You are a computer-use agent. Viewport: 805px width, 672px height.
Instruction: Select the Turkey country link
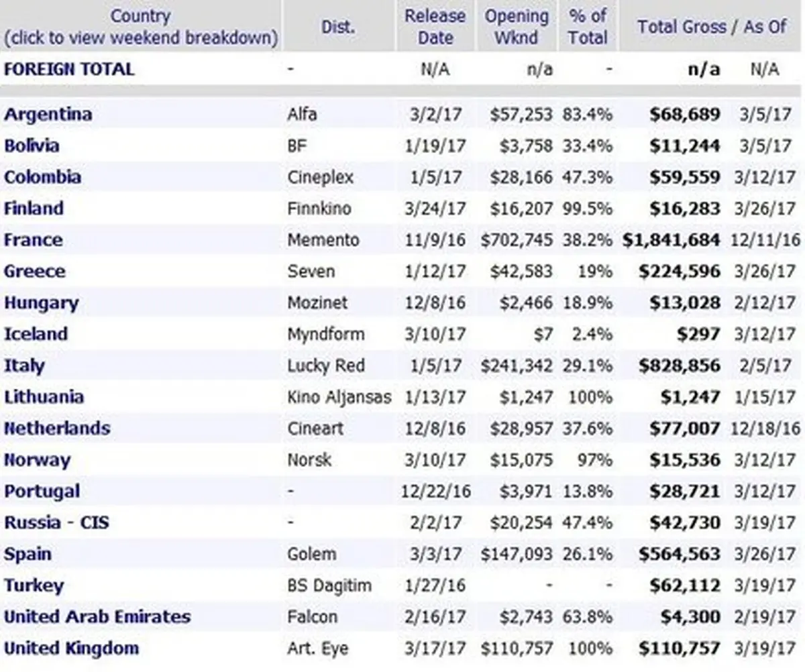click(x=34, y=585)
